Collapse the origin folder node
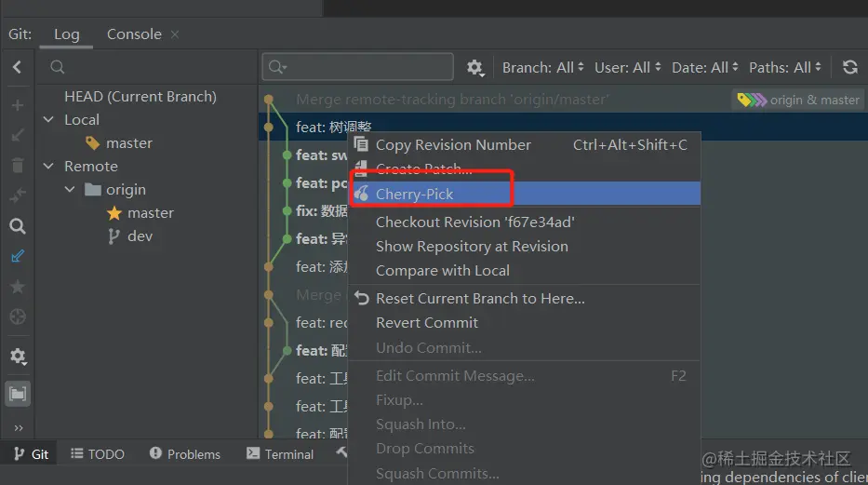868x485 pixels. click(70, 189)
